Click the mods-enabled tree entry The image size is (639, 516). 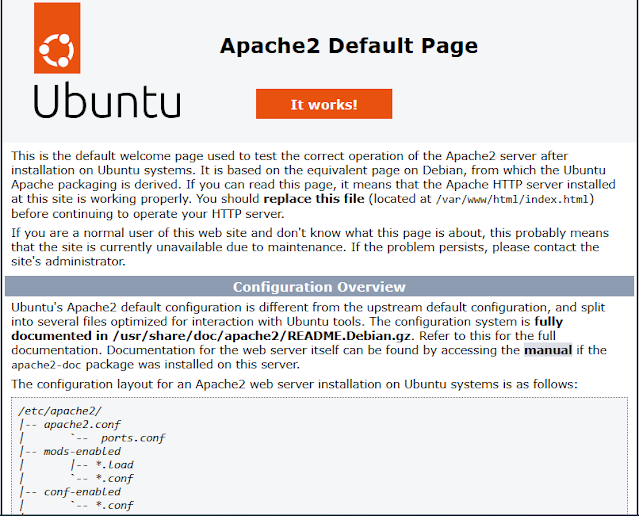click(82, 451)
